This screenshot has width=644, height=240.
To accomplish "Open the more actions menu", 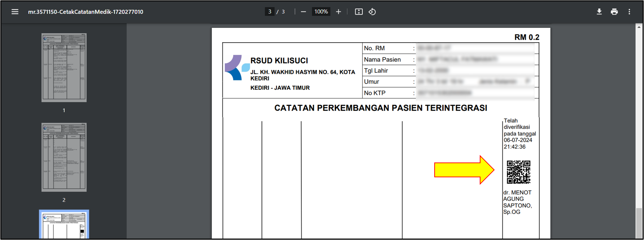I will [x=629, y=12].
